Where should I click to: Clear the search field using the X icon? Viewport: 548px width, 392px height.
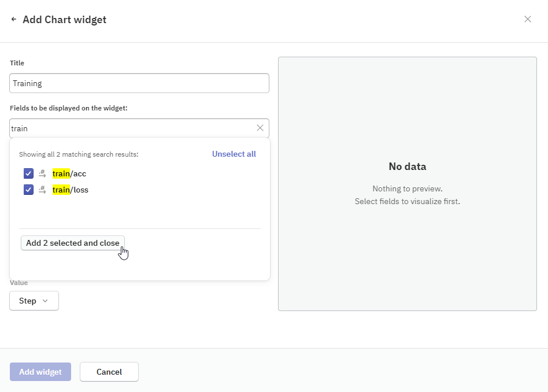pos(260,128)
